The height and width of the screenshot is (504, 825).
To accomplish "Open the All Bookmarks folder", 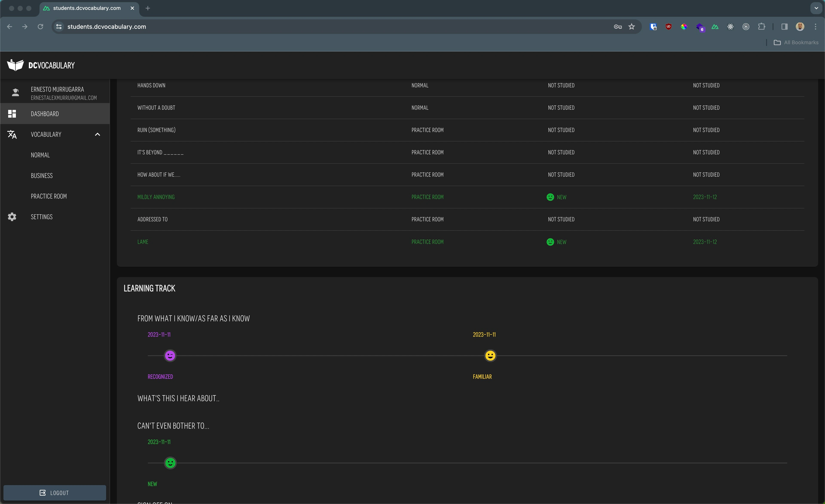I will tap(796, 43).
